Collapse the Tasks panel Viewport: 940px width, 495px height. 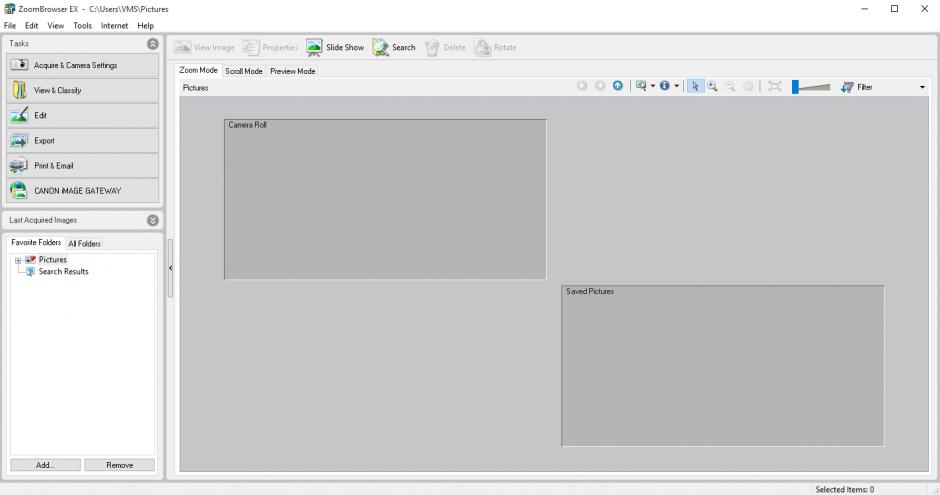152,44
